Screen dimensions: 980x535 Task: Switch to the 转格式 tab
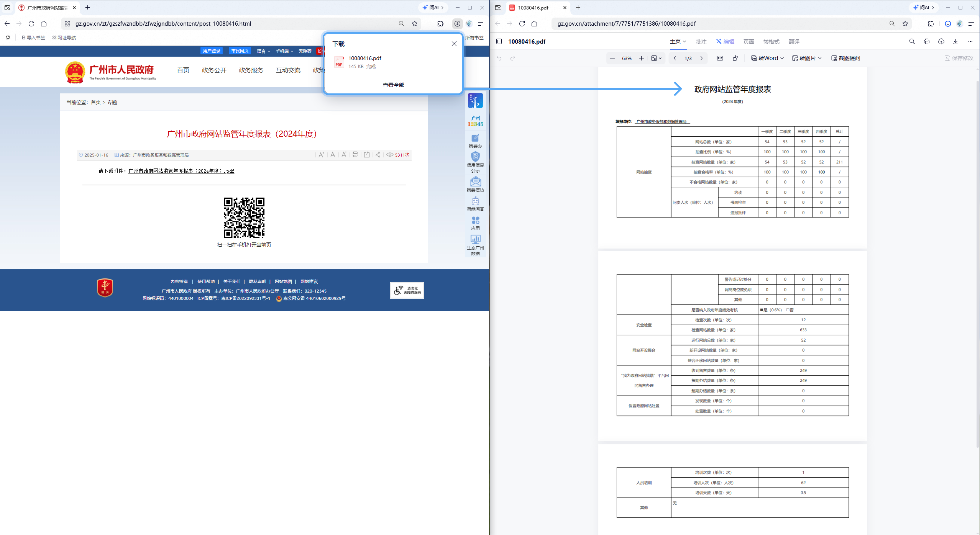[x=771, y=42]
